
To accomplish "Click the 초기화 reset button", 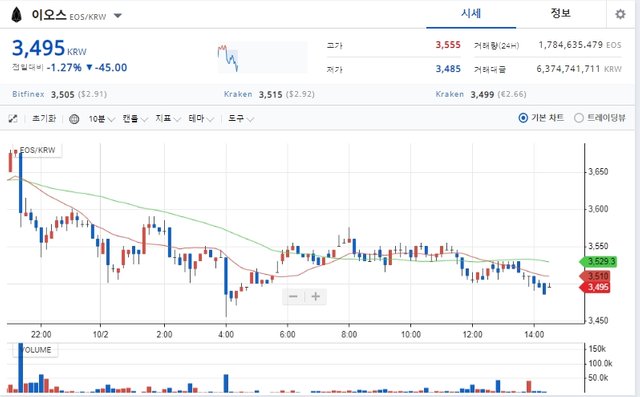I will click(44, 119).
